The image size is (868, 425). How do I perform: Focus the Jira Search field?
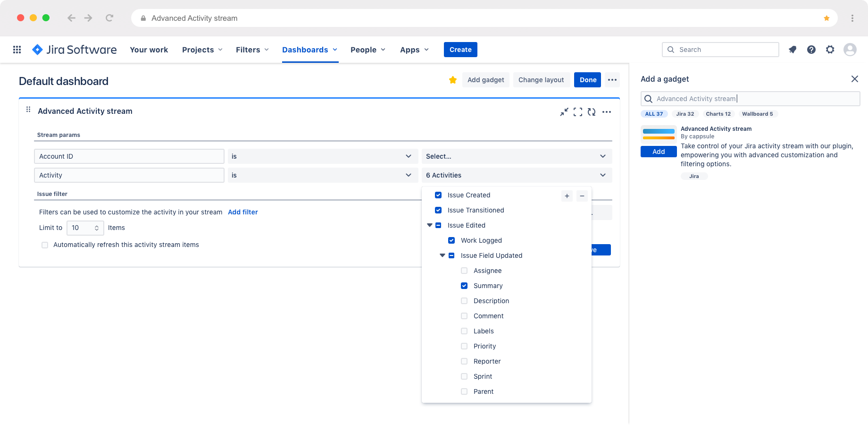pos(720,50)
